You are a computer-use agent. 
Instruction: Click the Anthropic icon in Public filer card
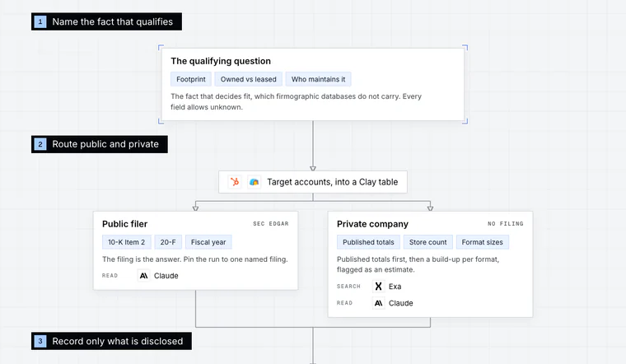143,276
